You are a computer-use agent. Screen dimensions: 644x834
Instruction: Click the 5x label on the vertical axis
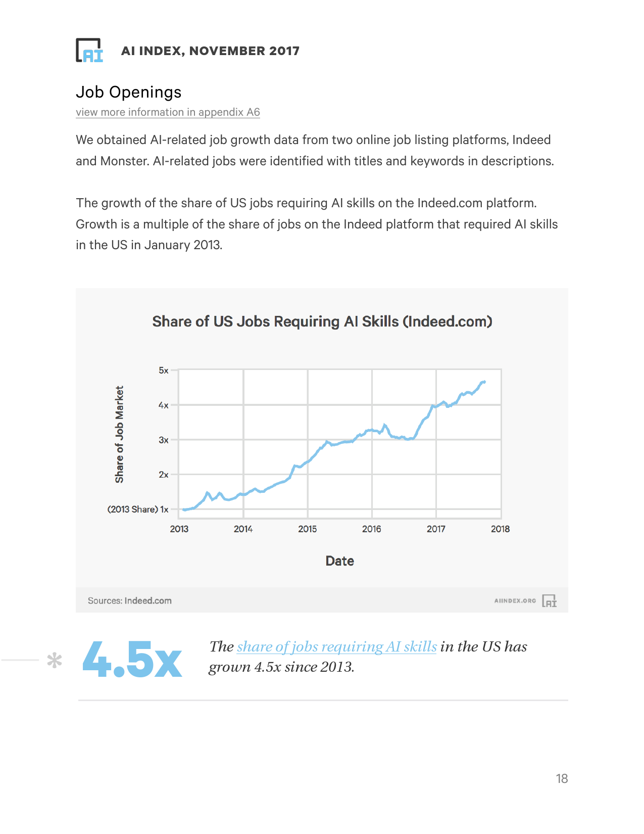click(163, 370)
